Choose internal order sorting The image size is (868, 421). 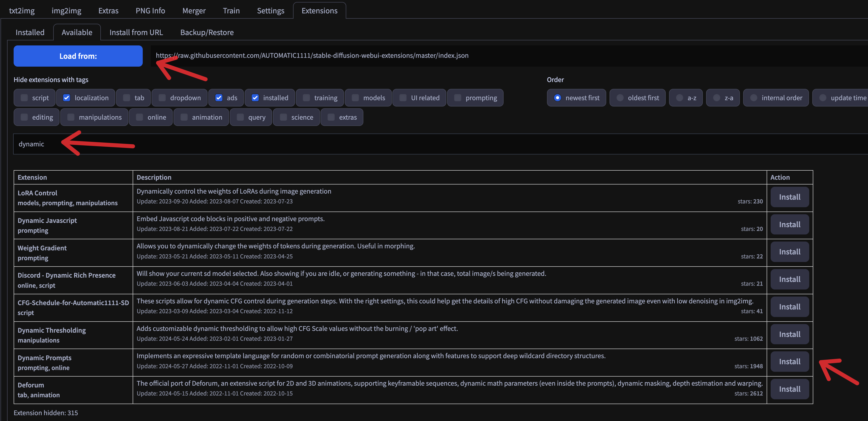click(x=754, y=98)
